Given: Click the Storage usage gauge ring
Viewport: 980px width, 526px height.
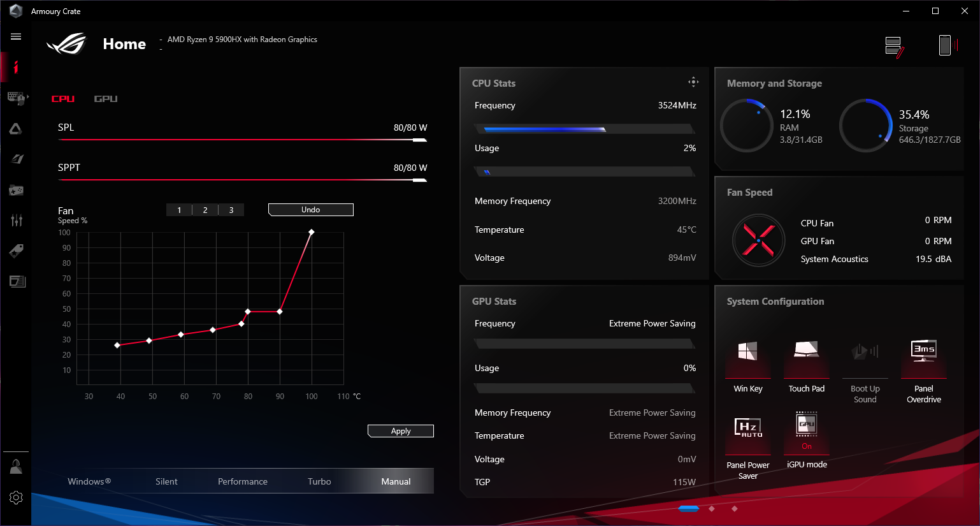Looking at the screenshot, I should [865, 126].
